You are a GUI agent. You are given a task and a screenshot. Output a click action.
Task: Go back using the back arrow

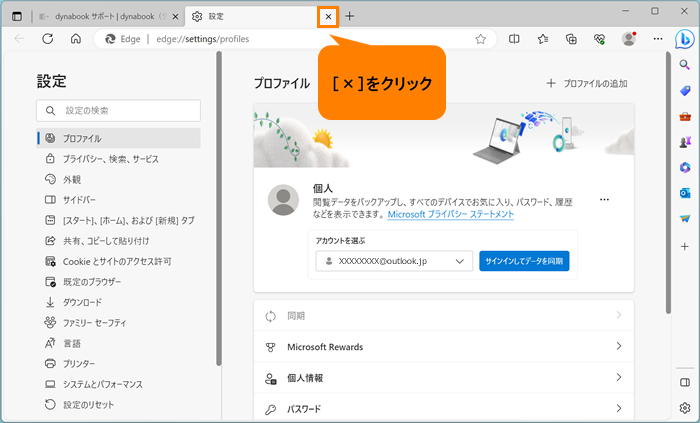point(19,39)
